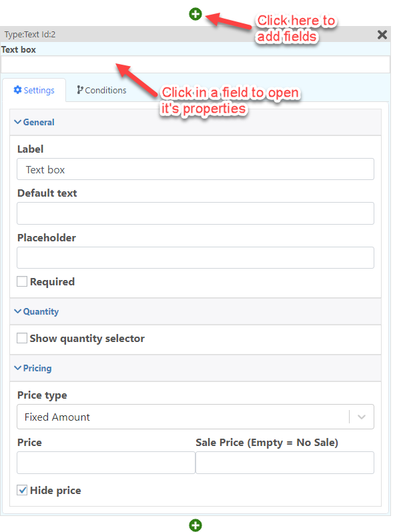The image size is (395, 532).
Task: Click the Sale Price input field
Action: click(x=285, y=463)
